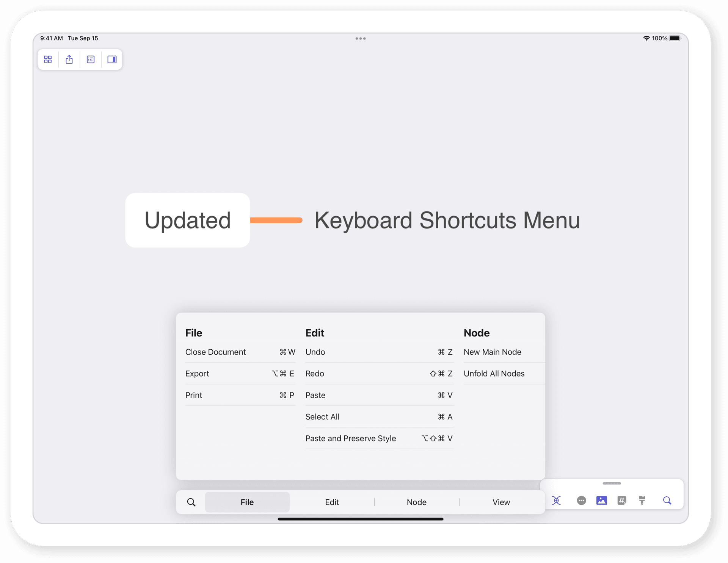Switch to the View tab
728x563 pixels.
click(501, 502)
